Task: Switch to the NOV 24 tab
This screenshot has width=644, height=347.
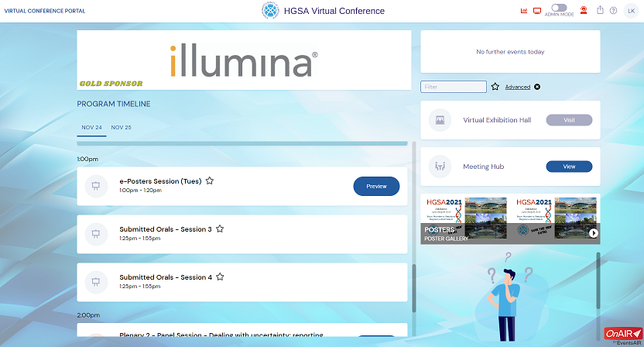Action: pyautogui.click(x=91, y=128)
